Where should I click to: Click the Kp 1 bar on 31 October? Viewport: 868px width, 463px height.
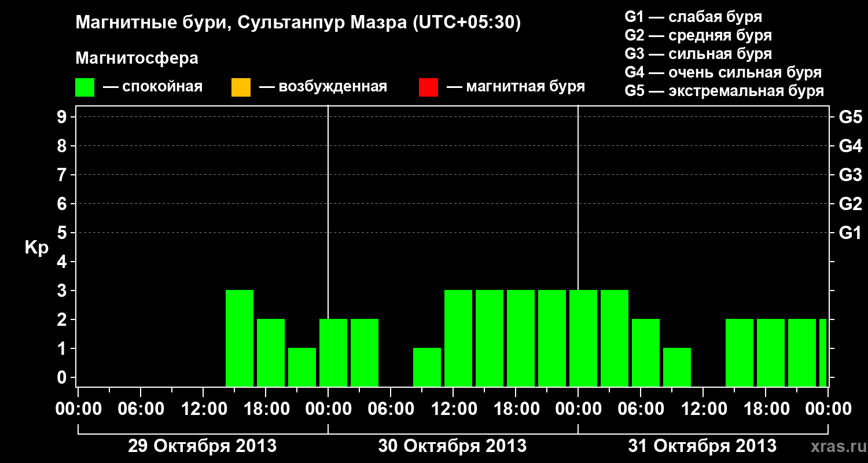tap(677, 367)
